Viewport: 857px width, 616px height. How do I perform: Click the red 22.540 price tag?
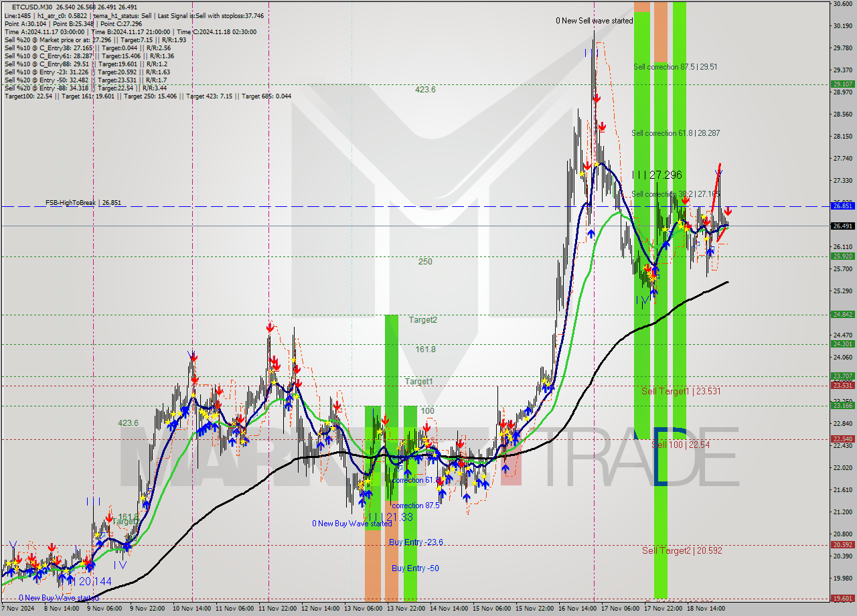(842, 439)
